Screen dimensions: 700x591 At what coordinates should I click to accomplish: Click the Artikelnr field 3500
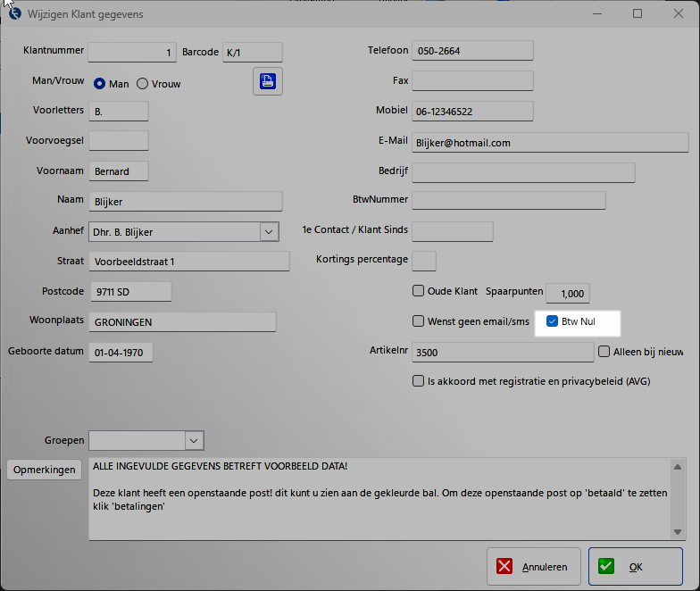point(503,353)
